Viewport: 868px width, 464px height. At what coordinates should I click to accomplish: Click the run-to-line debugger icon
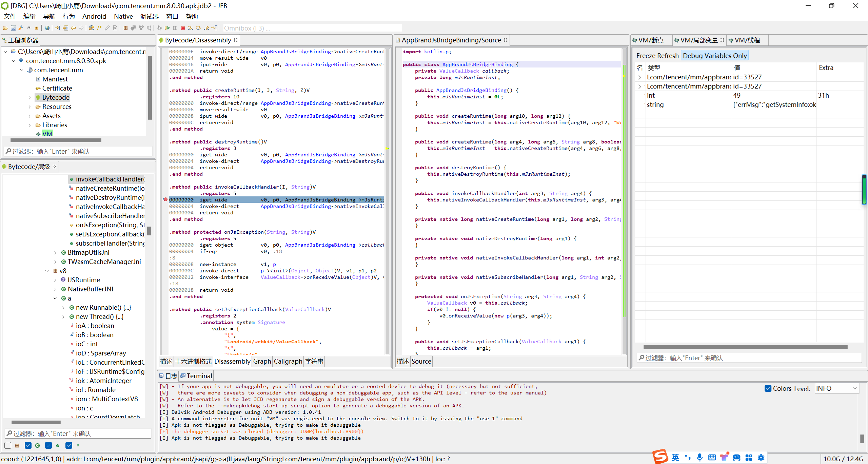(x=214, y=28)
